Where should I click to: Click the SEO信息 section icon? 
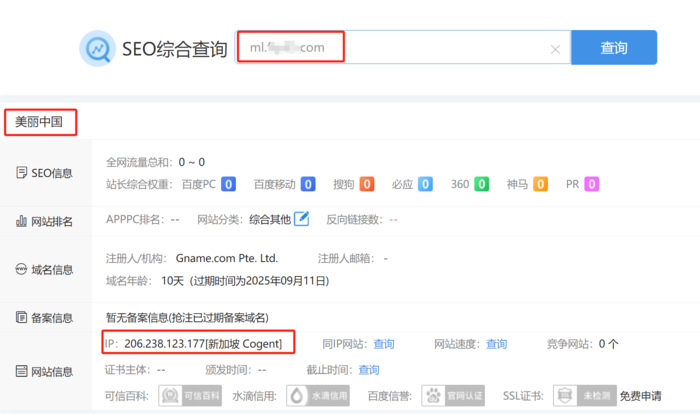[21, 173]
